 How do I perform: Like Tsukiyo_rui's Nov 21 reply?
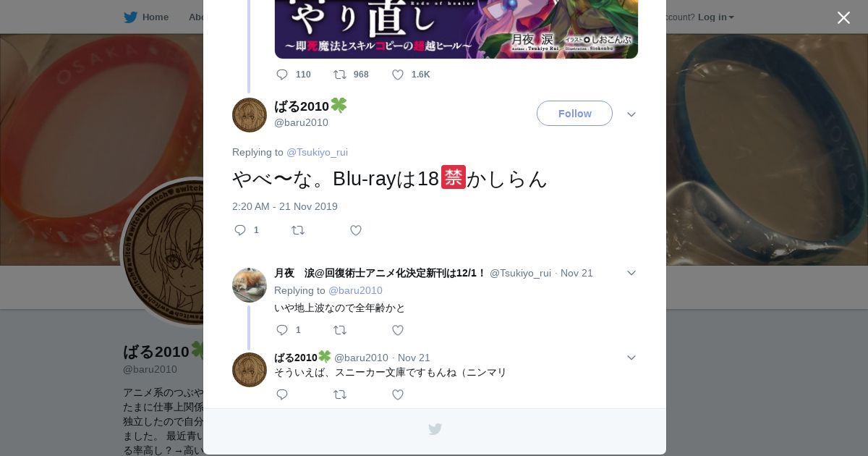pos(398,330)
